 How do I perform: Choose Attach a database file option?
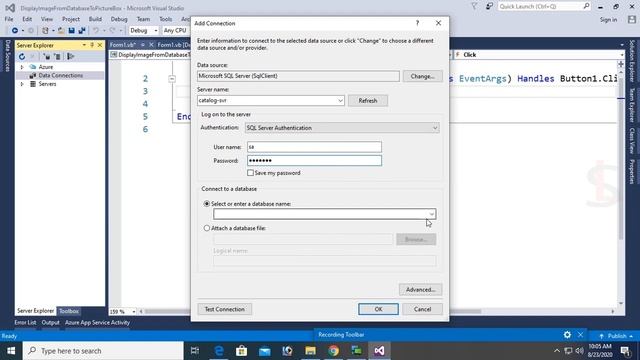[207, 228]
